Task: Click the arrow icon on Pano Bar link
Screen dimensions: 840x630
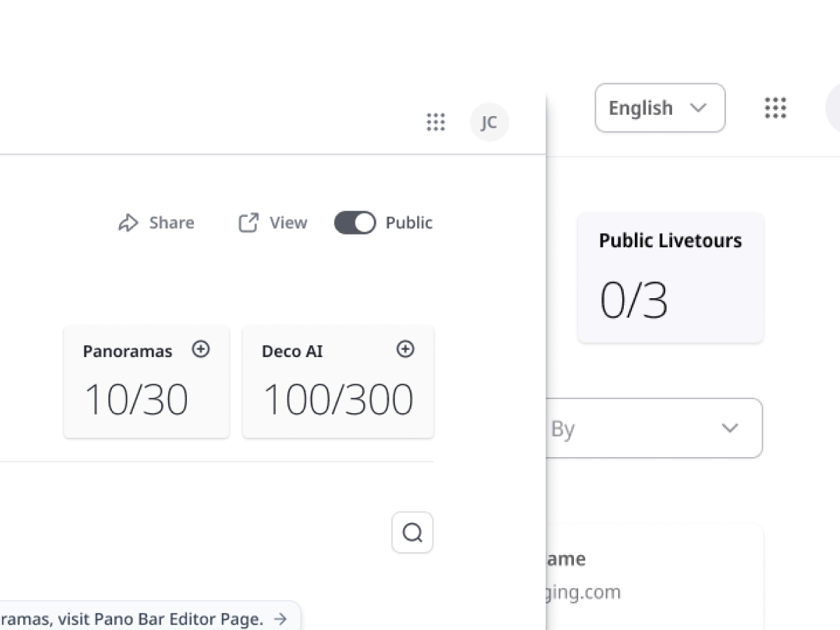Action: (x=280, y=619)
